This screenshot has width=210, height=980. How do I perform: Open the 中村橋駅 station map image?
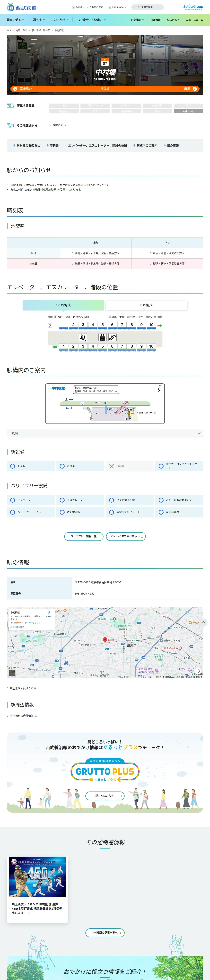[x=105, y=403]
